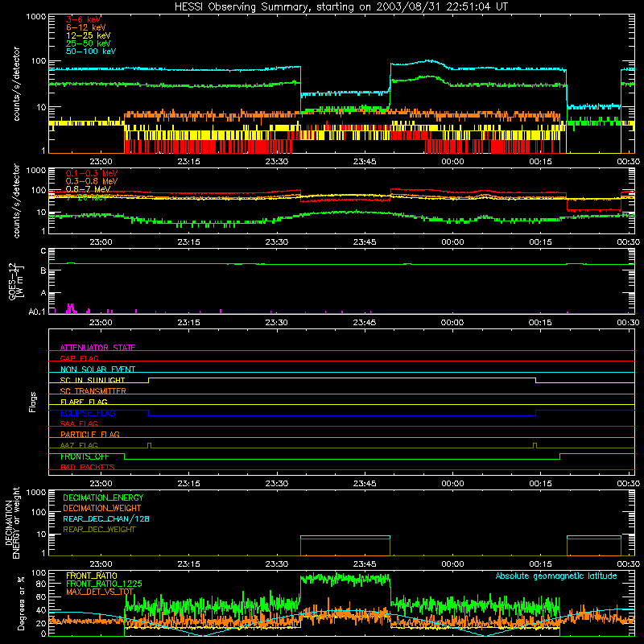Screen dimensions: 644x644
Task: Click the SAA_FLAG label
Action: 79,423
